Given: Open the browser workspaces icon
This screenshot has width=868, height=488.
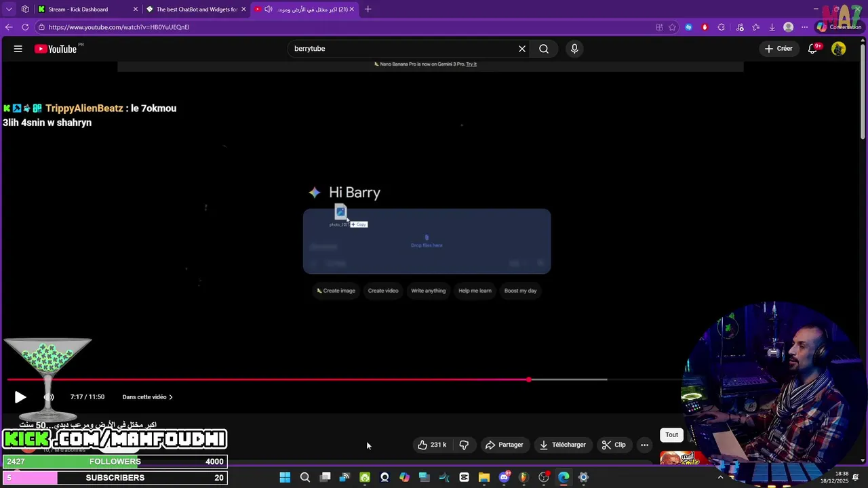Looking at the screenshot, I should [25, 9].
